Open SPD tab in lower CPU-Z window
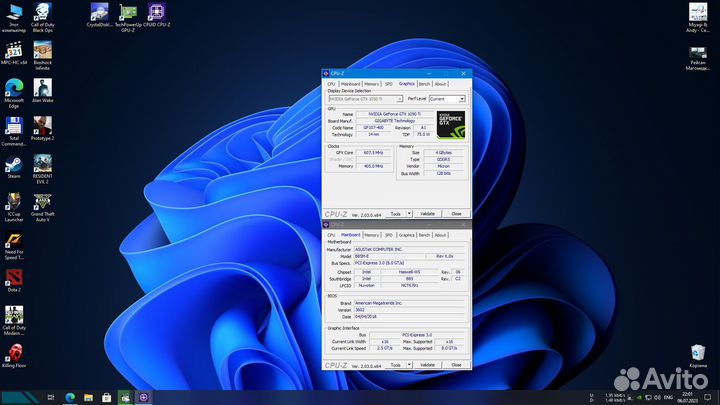Viewport: 720px width, 405px height. [389, 235]
